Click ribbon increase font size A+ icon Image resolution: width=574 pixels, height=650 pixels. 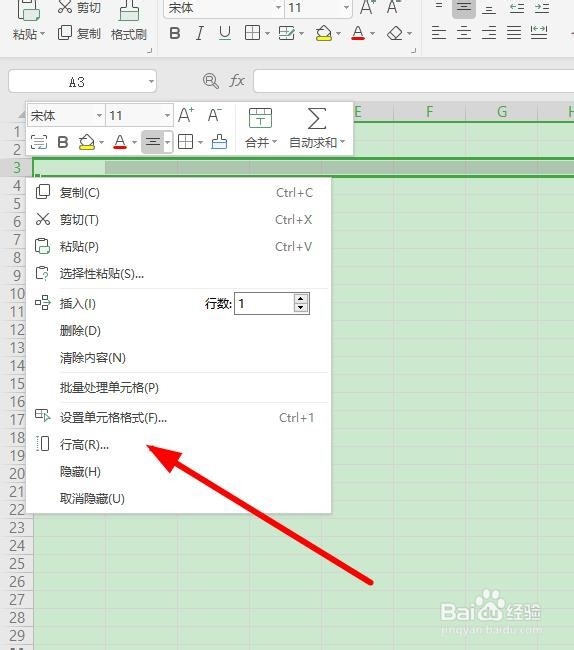(x=367, y=7)
